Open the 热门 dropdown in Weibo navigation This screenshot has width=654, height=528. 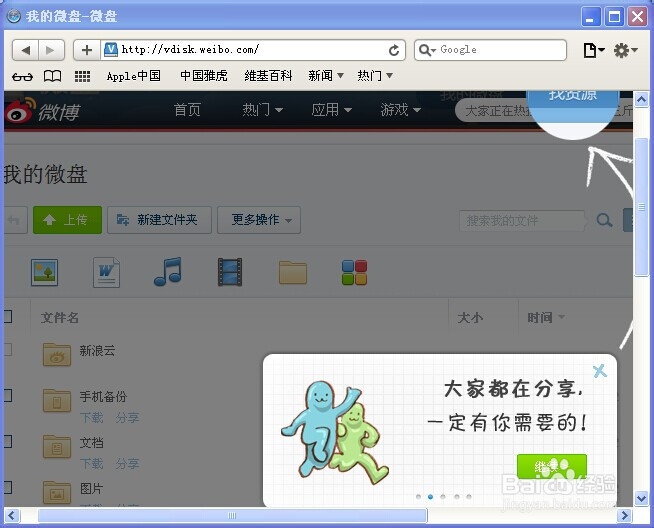click(x=263, y=110)
